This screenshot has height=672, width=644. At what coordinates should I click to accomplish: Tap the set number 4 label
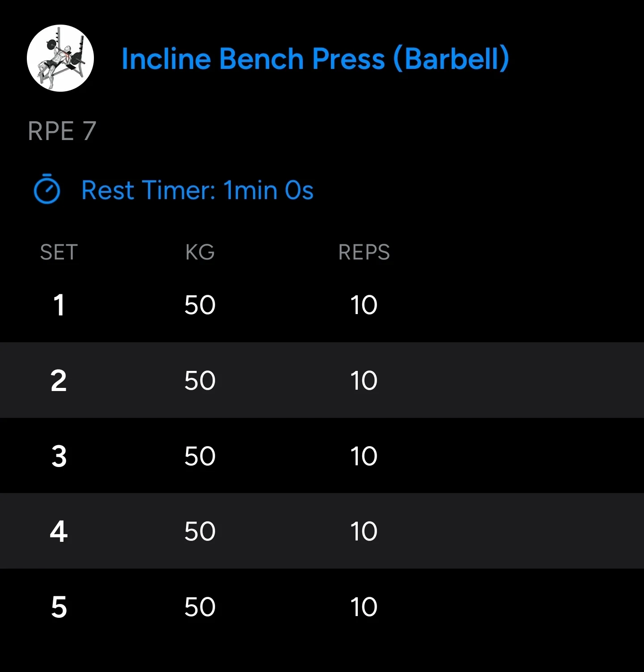(x=59, y=532)
